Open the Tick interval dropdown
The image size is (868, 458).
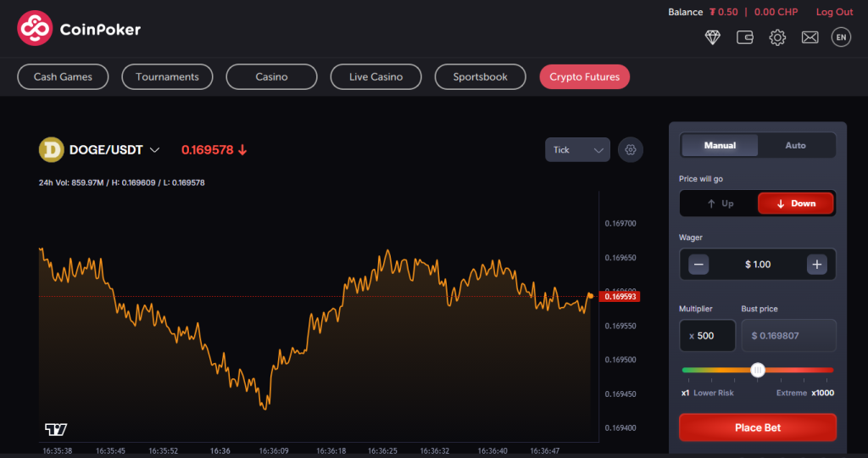pos(577,149)
